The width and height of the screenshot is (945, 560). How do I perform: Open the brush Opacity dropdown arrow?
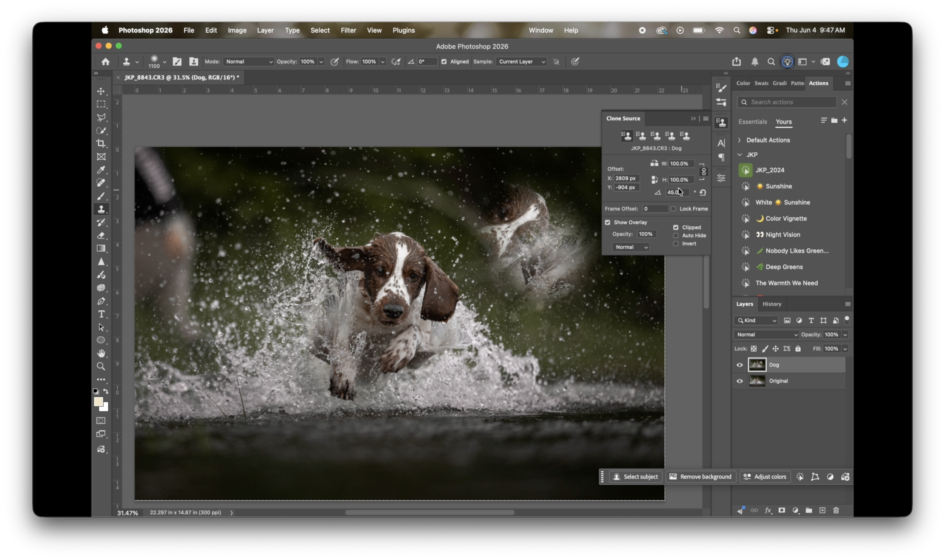click(x=321, y=62)
